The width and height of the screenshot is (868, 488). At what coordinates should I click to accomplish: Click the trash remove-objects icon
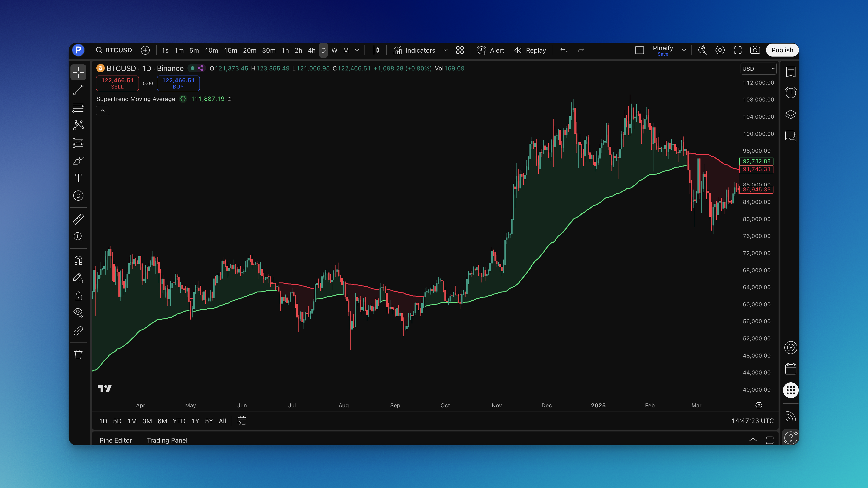click(78, 355)
